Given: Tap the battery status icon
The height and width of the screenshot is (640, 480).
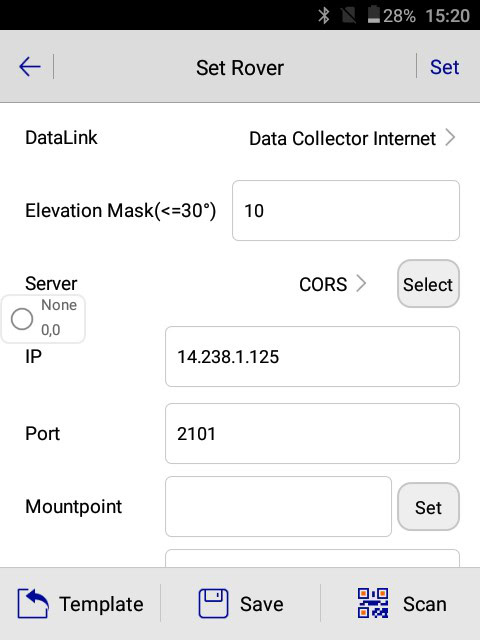Looking at the screenshot, I should point(373,15).
